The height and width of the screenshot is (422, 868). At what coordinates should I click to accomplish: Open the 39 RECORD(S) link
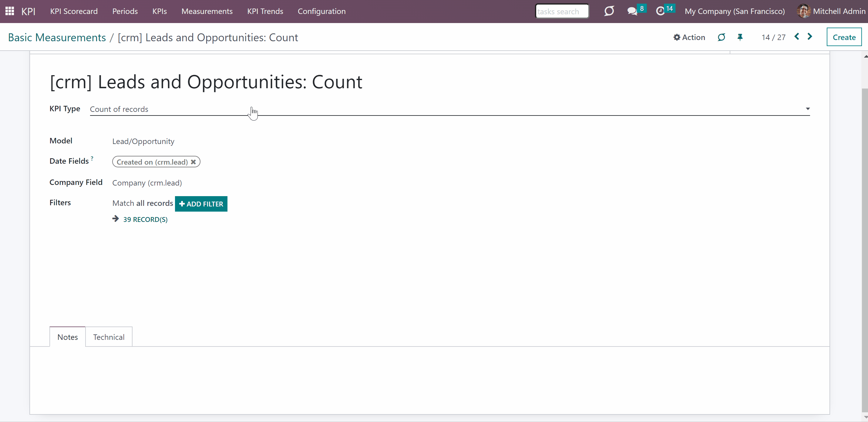click(x=145, y=219)
